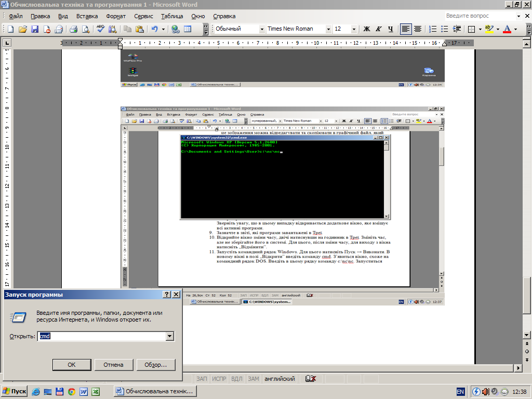Apply red font color button
The image size is (532, 399).
coord(507,29)
